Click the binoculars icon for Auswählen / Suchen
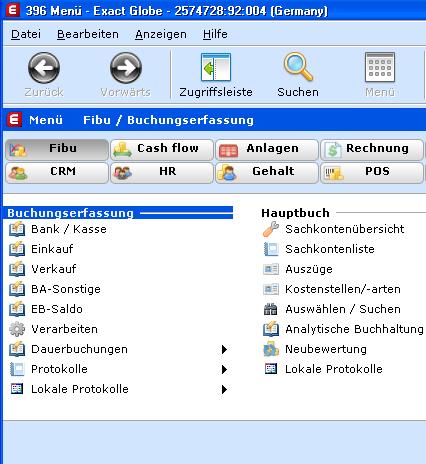Screen dimensions: 426x464 point(271,309)
